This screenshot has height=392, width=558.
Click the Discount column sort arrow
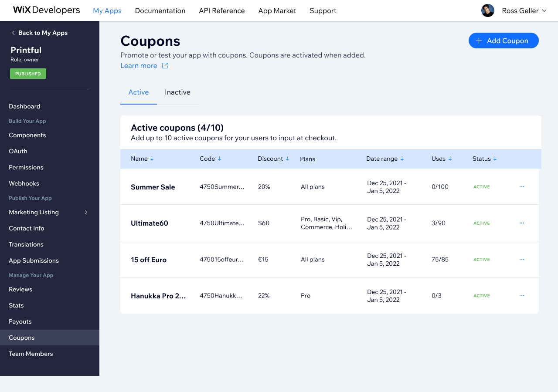click(287, 159)
